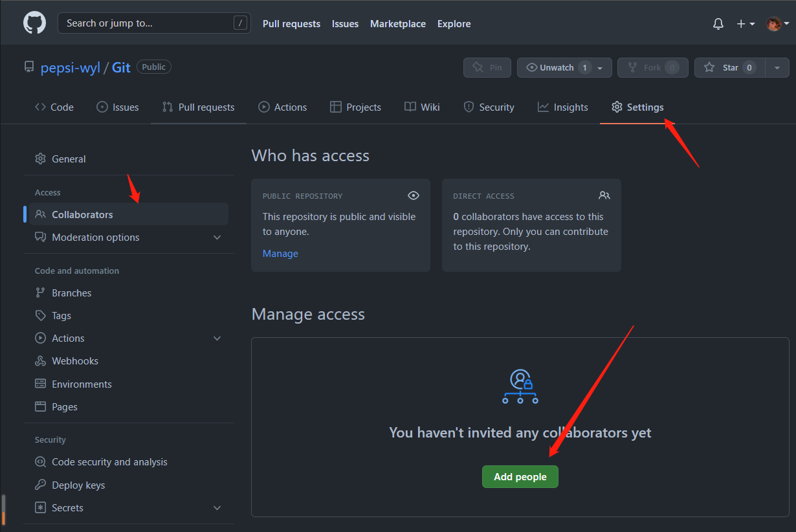Click the Fork button
Viewport: 796px width, 532px height.
(652, 67)
